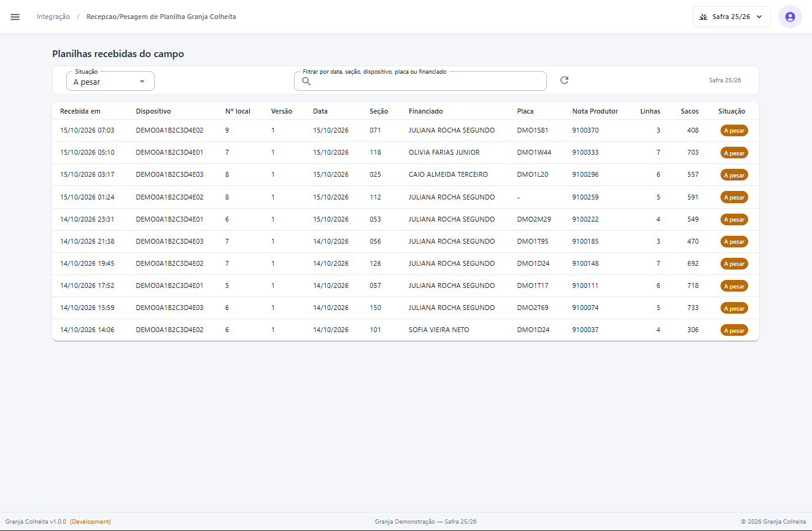
Task: Click plate 'DMO1S81' cell
Action: pos(533,130)
